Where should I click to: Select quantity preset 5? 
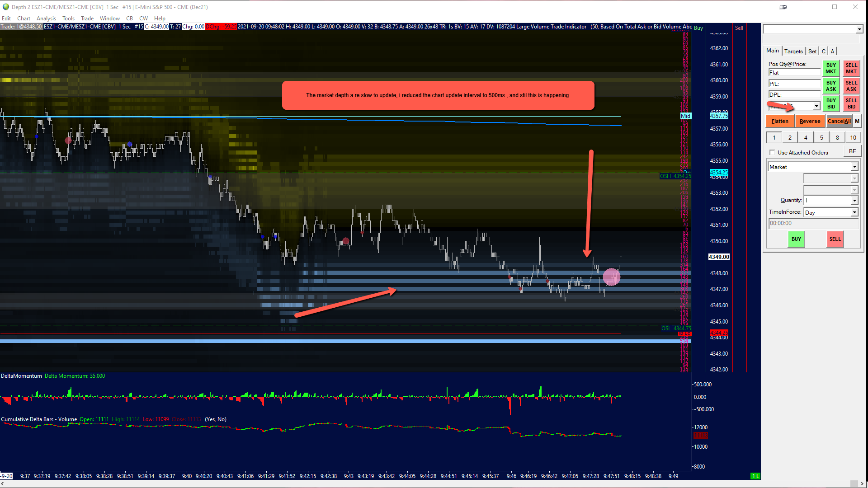[821, 138]
